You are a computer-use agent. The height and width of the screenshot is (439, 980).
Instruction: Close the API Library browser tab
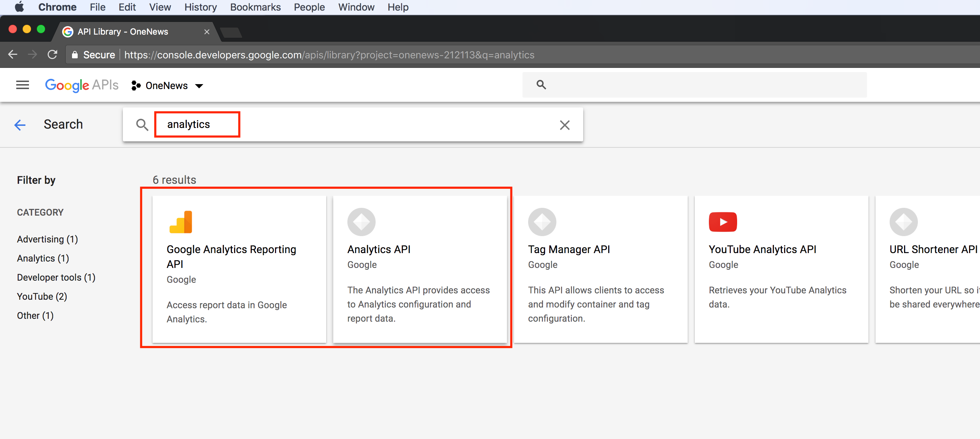(x=207, y=32)
